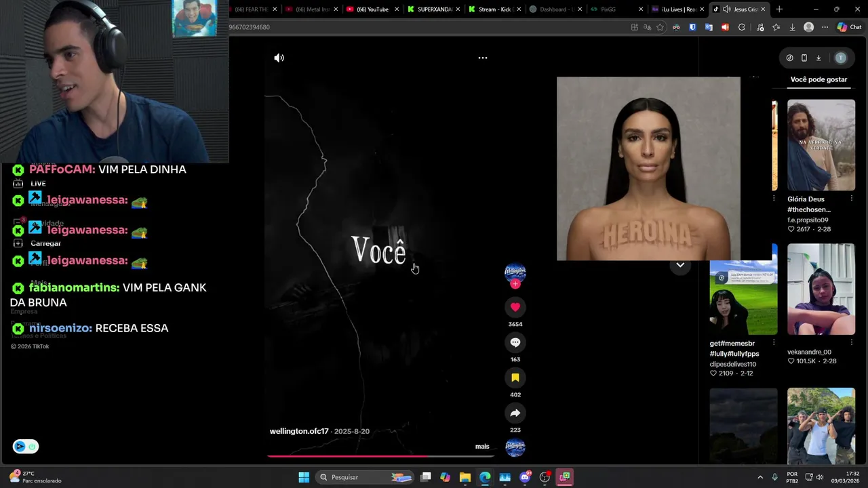This screenshot has width=868, height=488.
Task: Open the wellington.ofc17 profile picture
Action: click(x=515, y=272)
